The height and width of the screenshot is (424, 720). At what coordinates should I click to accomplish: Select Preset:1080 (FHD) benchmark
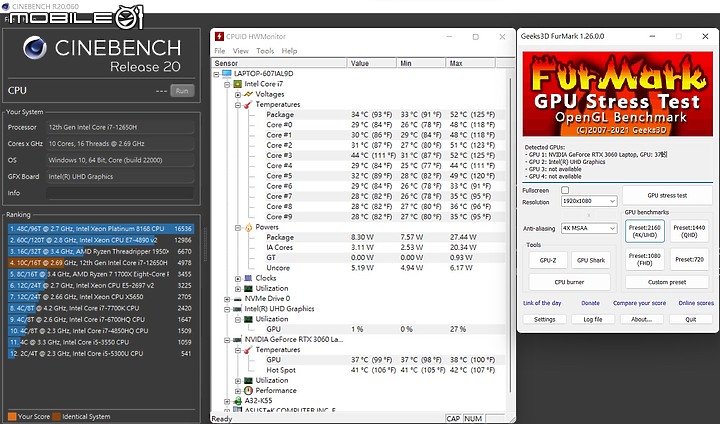point(645,259)
